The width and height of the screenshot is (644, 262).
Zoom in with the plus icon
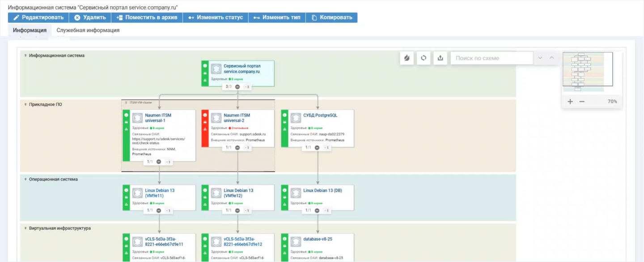point(570,102)
